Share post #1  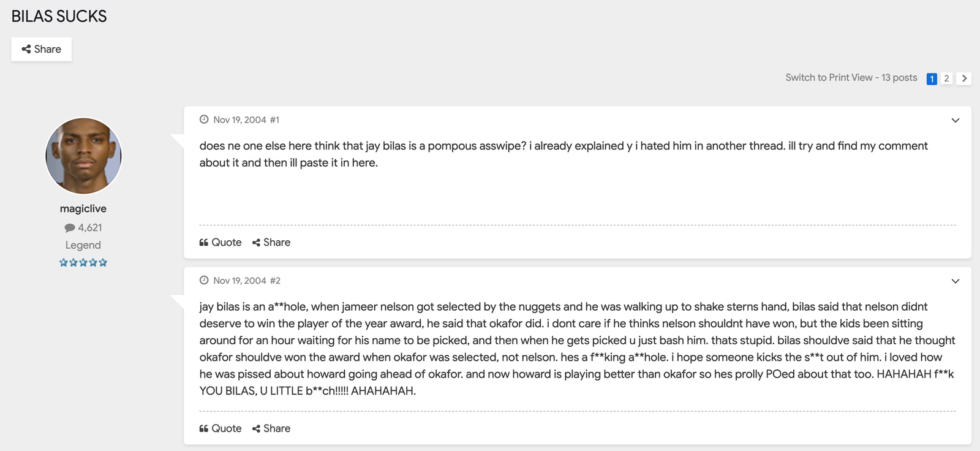(x=271, y=243)
